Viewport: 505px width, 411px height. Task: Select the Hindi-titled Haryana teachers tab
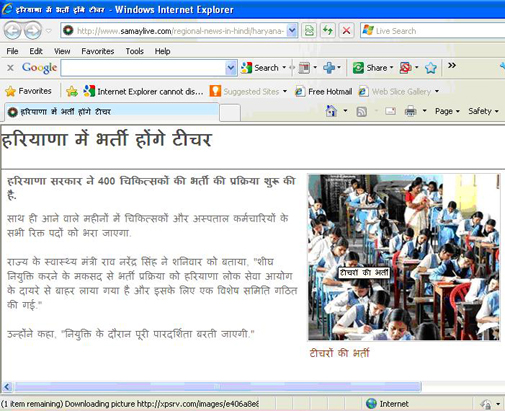click(x=112, y=112)
